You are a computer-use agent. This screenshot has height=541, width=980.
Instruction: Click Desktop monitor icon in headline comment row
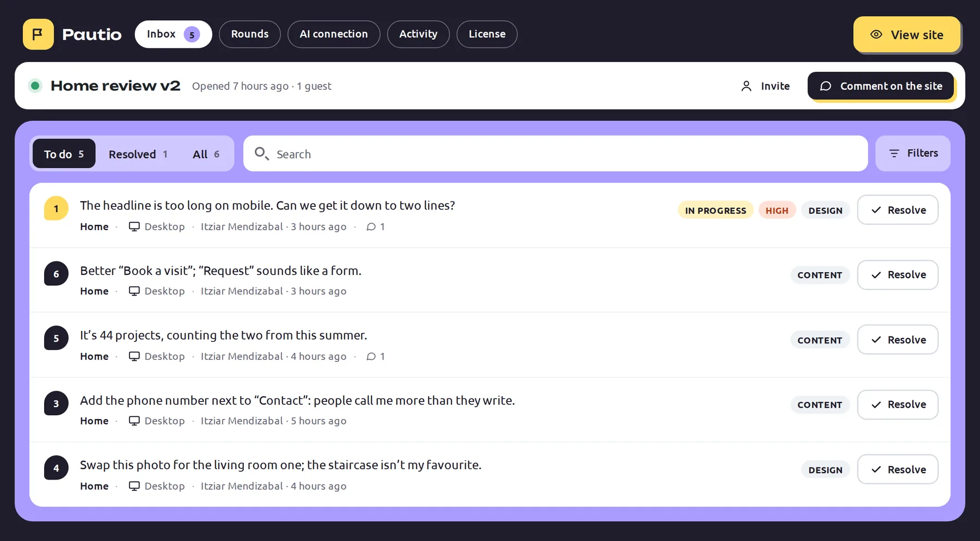pos(134,226)
